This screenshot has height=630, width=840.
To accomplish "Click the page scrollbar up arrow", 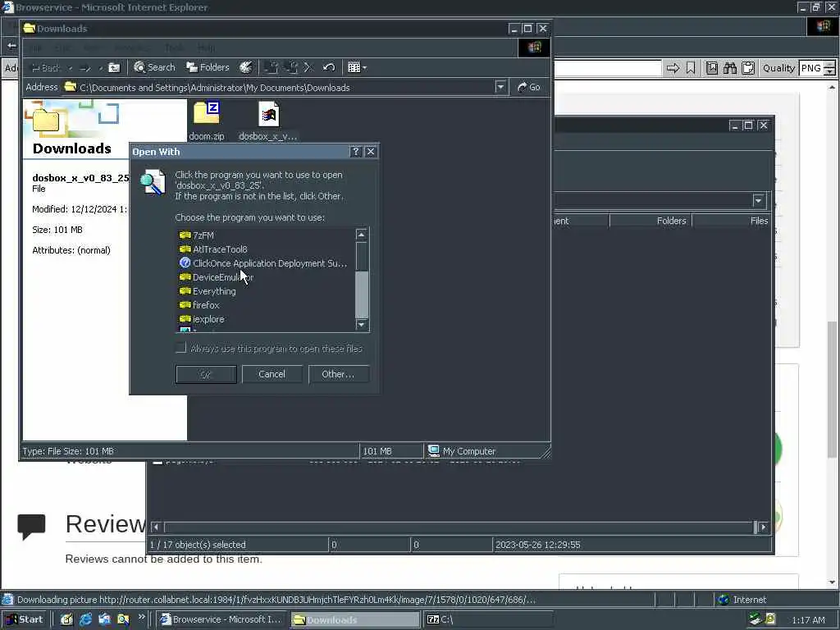I will pyautogui.click(x=832, y=87).
